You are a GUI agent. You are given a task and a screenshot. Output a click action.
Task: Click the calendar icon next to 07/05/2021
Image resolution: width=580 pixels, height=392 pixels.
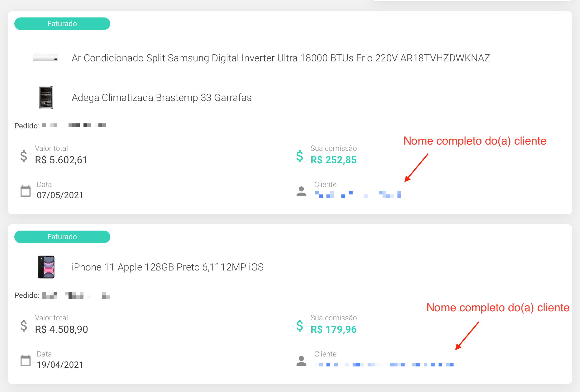[26, 191]
